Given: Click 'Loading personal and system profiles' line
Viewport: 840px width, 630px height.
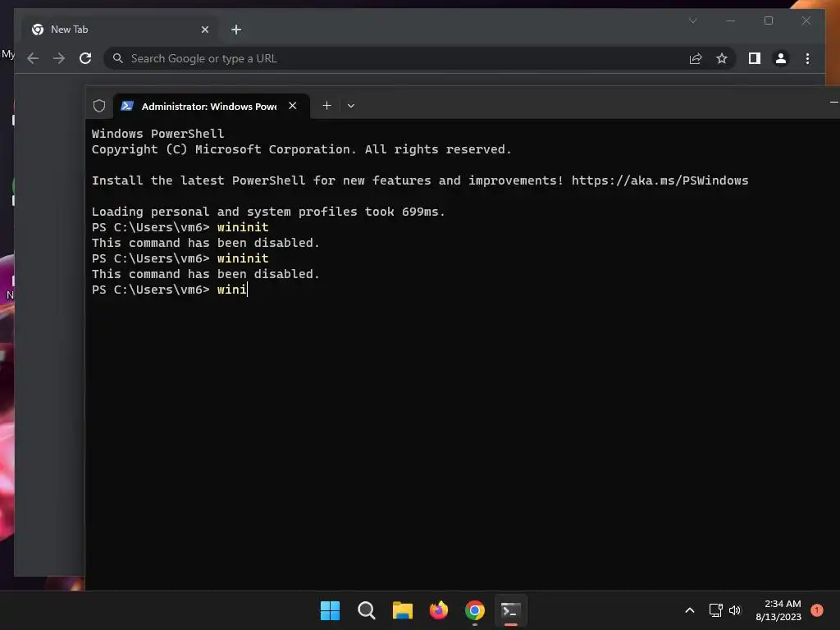Looking at the screenshot, I should (x=268, y=212).
